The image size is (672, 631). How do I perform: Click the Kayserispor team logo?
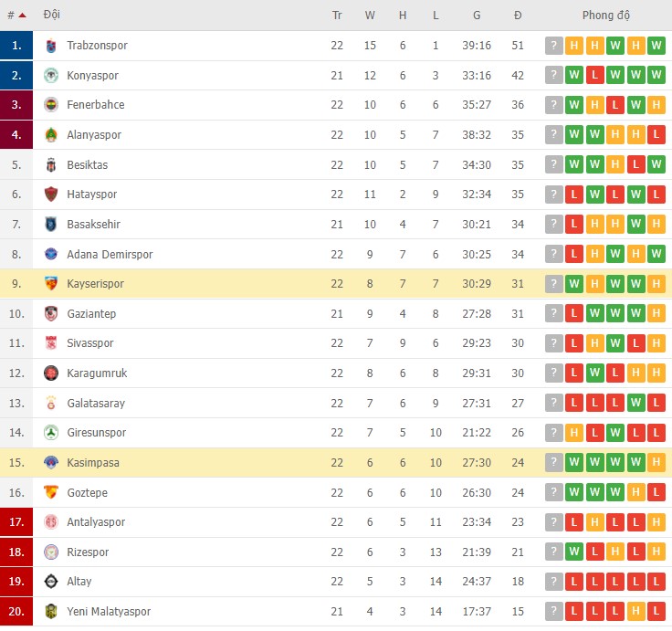(x=51, y=284)
